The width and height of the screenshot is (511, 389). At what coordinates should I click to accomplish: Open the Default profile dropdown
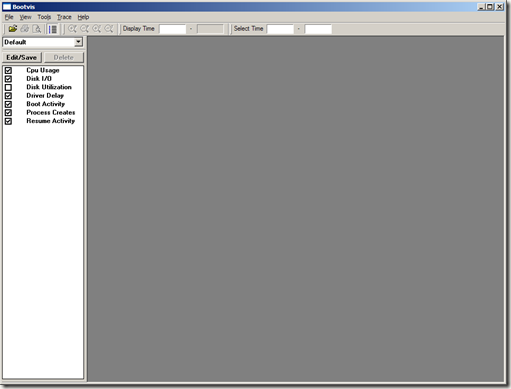(x=78, y=42)
